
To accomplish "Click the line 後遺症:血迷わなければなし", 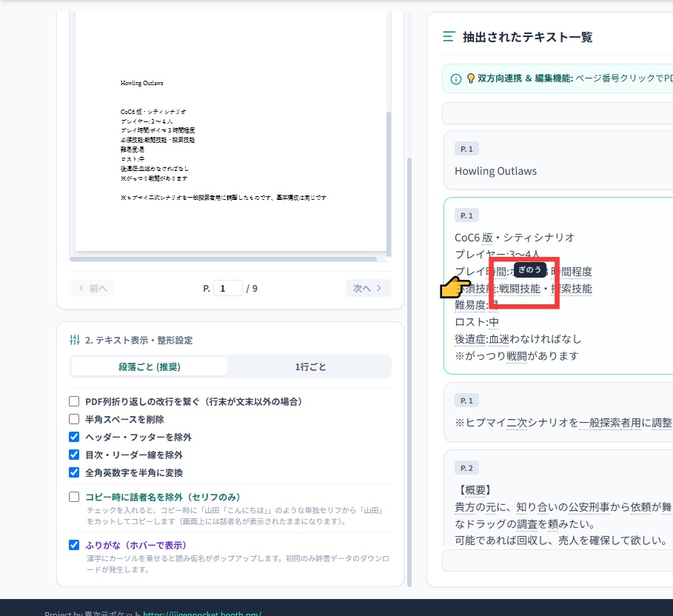I will (x=518, y=339).
